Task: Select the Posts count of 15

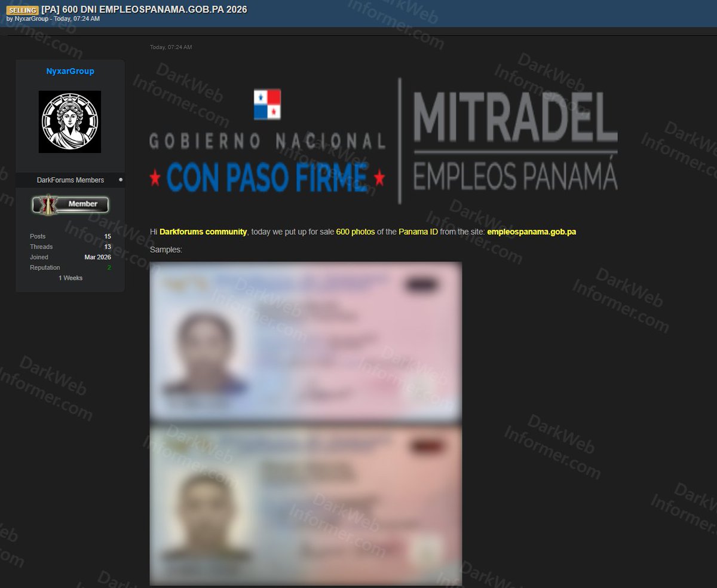Action: 108,236
